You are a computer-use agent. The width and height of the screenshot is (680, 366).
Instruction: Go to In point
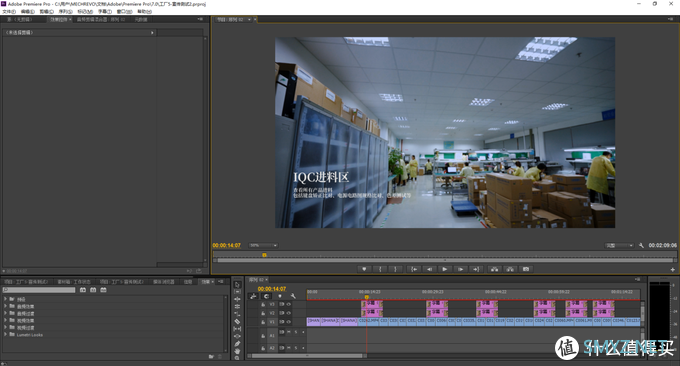pos(414,269)
